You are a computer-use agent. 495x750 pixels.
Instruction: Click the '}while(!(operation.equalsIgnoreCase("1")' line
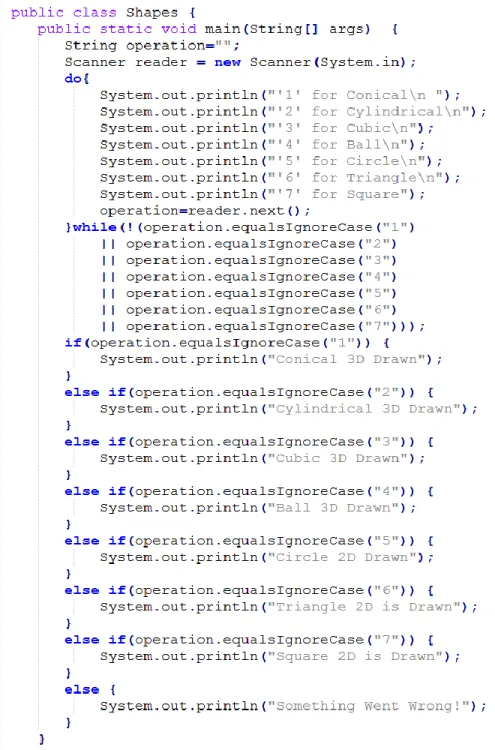tap(240, 227)
